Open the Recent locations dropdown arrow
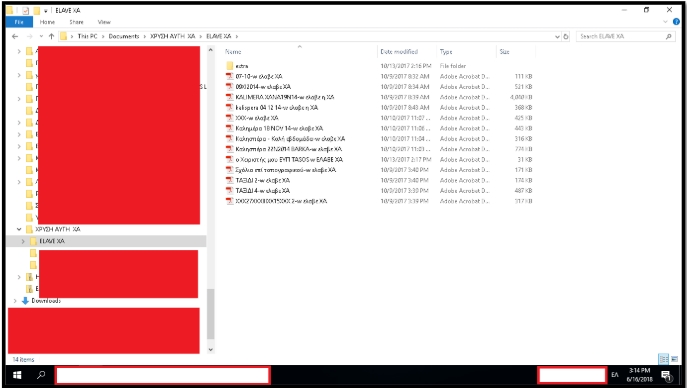This screenshot has height=388, width=687. pyautogui.click(x=41, y=36)
